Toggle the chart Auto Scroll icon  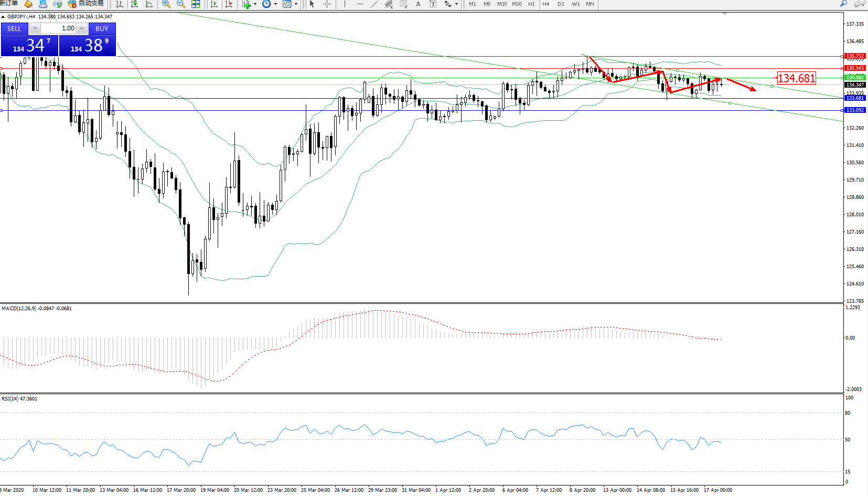(x=214, y=4)
